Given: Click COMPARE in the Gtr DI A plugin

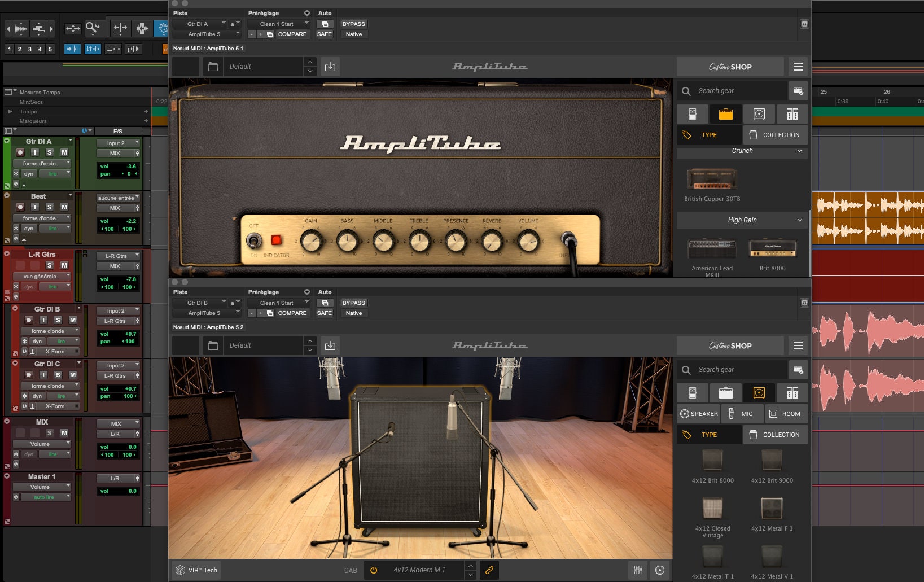Looking at the screenshot, I should point(292,34).
